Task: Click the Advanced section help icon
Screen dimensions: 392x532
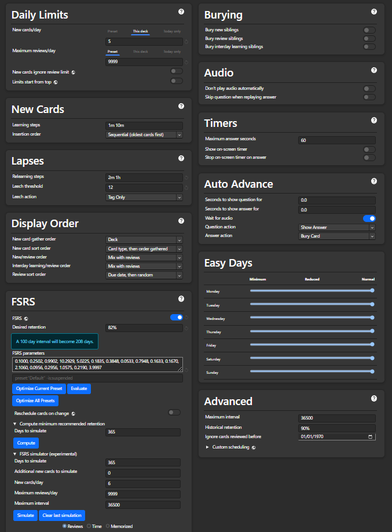Action: tap(373, 398)
